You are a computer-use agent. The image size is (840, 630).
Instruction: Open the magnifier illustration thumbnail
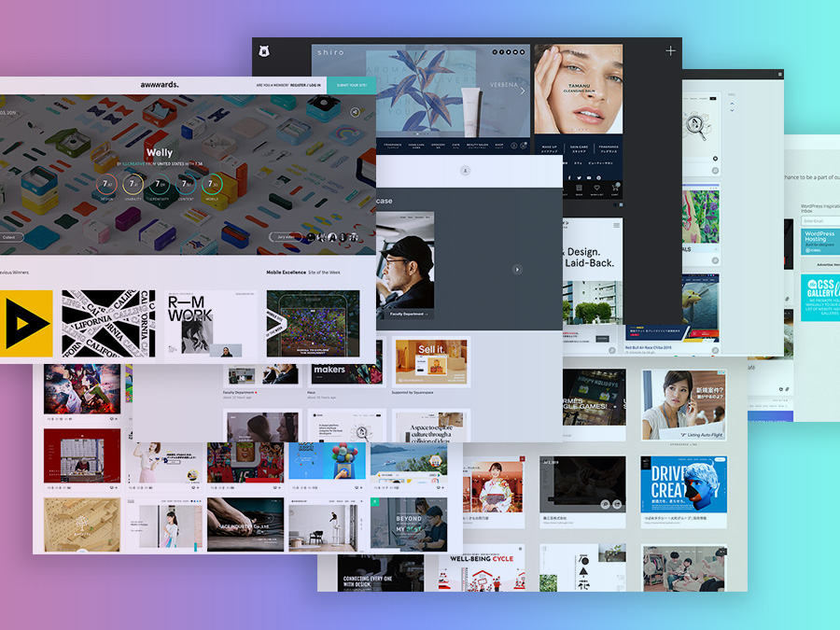click(700, 128)
